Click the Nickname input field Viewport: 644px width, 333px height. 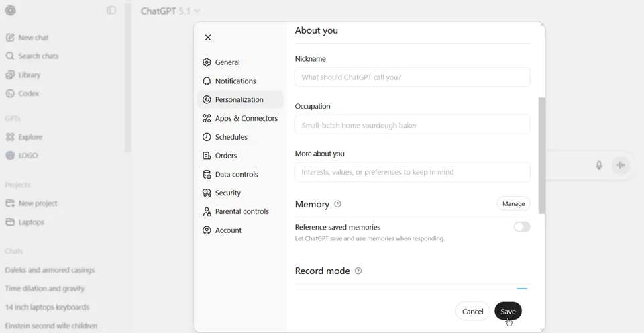tap(412, 77)
